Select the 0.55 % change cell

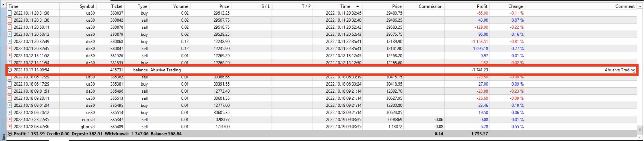pyautogui.click(x=517, y=127)
